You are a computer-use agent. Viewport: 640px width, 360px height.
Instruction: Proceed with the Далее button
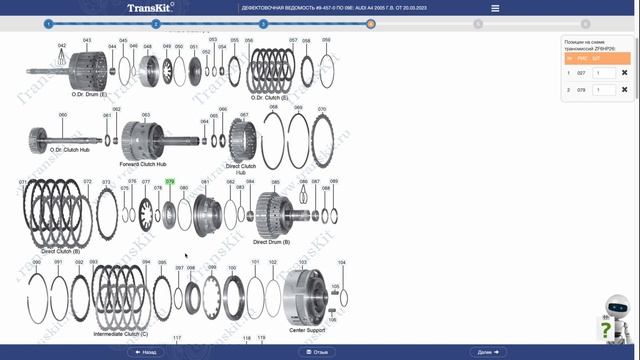[488, 352]
